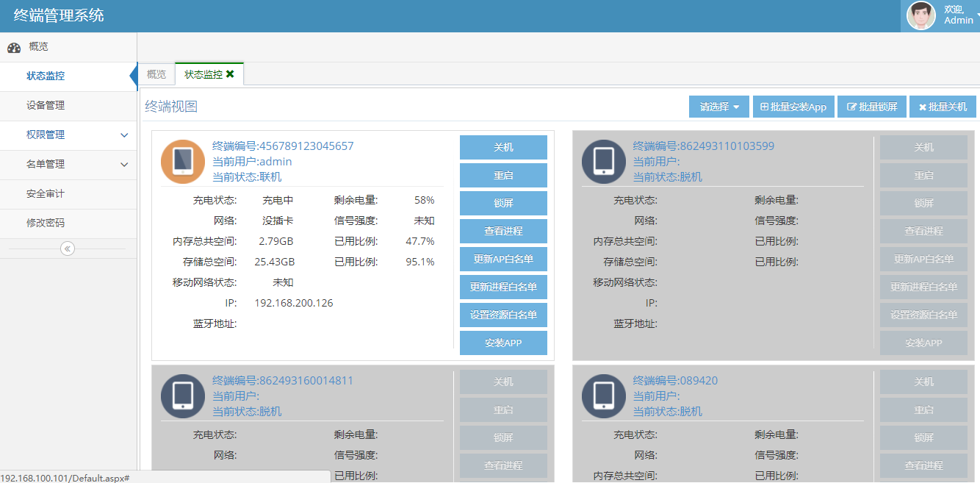Switch to the 概览 tab
The image size is (980, 483).
click(156, 74)
